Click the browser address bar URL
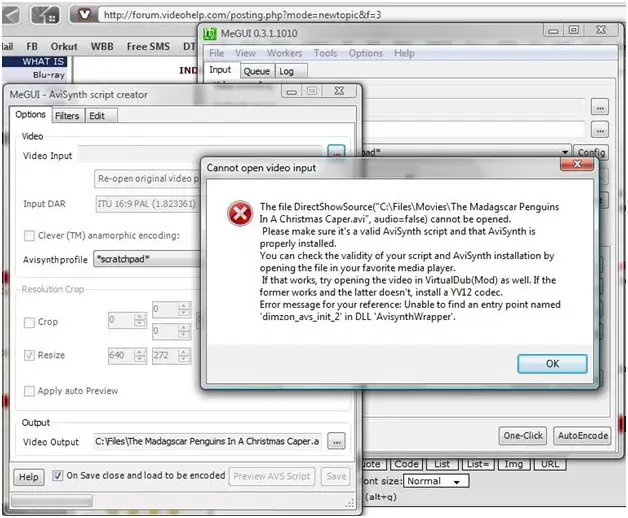628x518 pixels. (242, 15)
